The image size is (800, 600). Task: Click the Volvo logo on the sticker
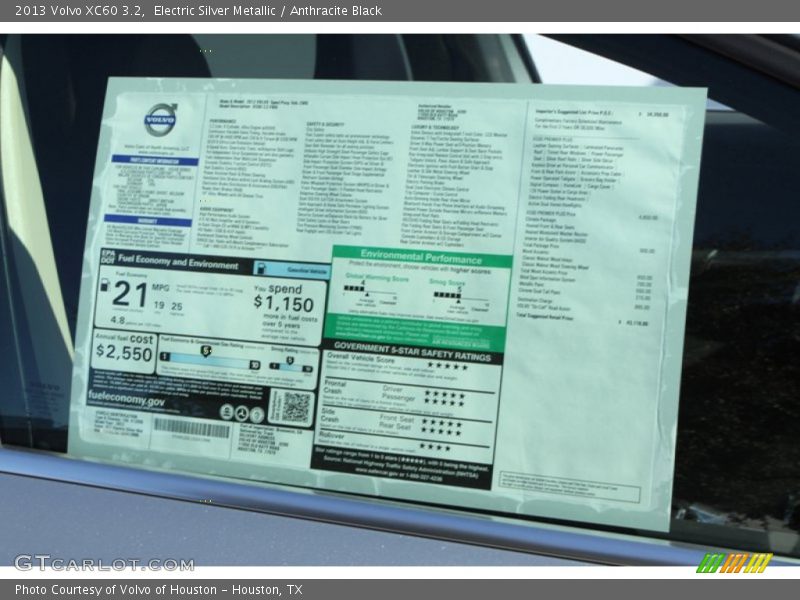pos(160,119)
